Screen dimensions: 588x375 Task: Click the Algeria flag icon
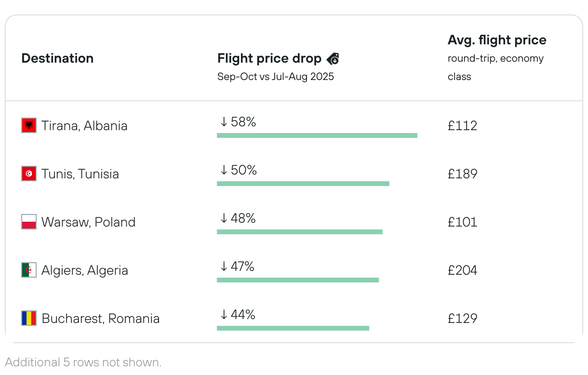[29, 270]
